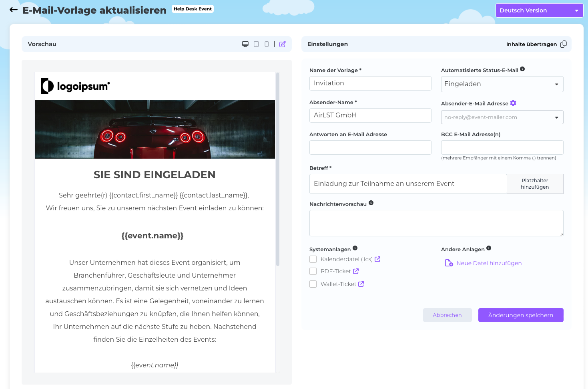The image size is (588, 389).
Task: Switch preview to tablet view icon
Action: (256, 44)
